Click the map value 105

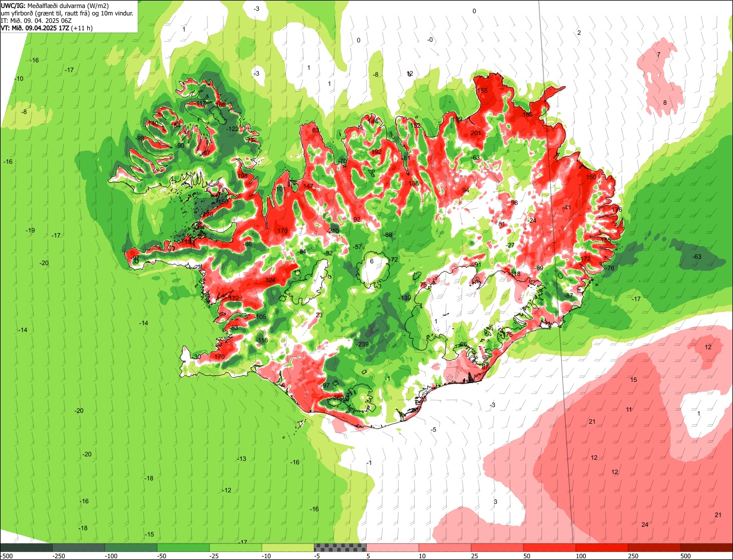point(261,317)
